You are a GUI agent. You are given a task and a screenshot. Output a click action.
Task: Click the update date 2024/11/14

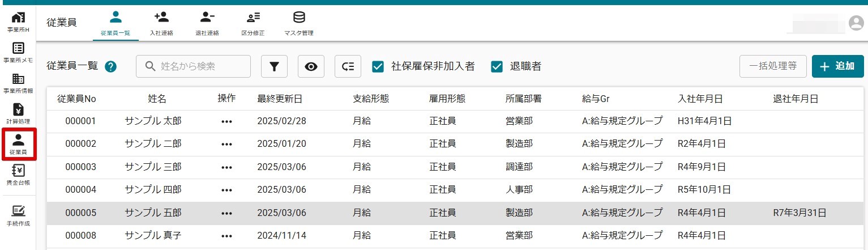click(281, 236)
